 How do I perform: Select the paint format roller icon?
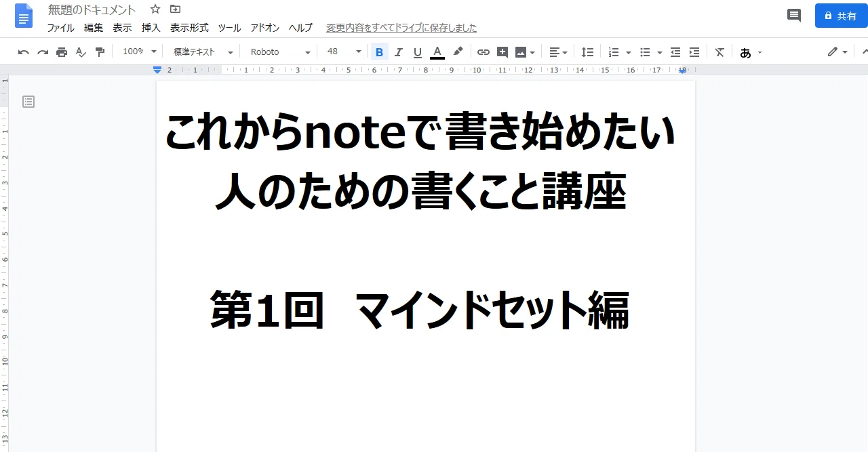100,52
